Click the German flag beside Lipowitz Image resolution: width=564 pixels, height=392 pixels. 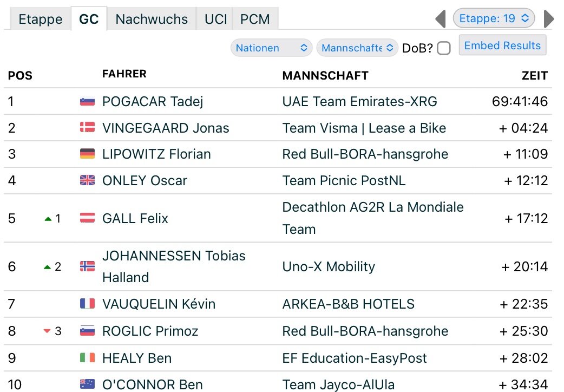pos(87,154)
